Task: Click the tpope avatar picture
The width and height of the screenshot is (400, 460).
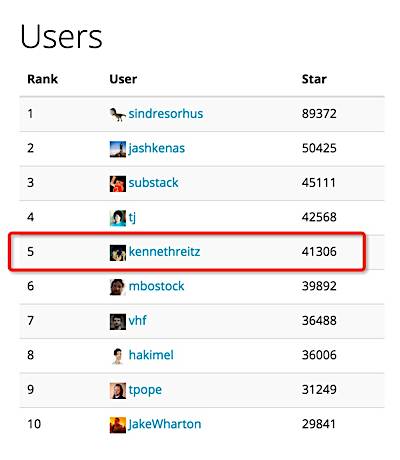Action: pos(118,390)
